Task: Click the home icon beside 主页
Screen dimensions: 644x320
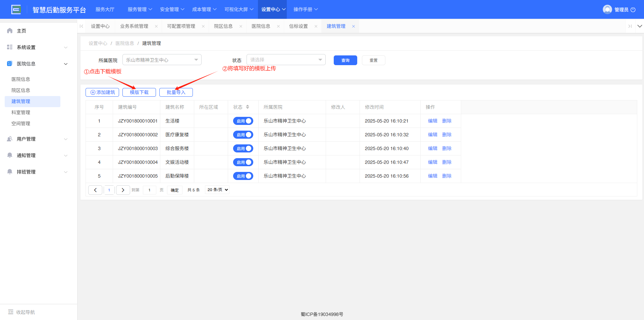Action: 10,31
